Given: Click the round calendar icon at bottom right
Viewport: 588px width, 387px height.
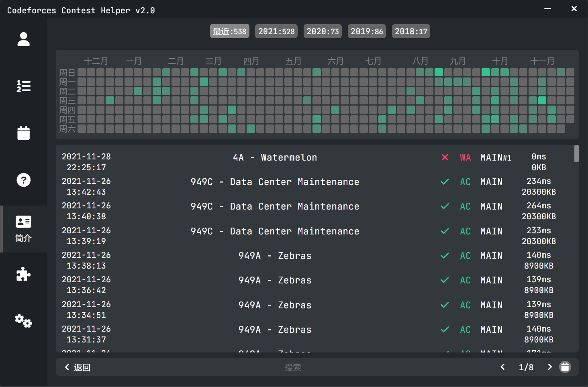Looking at the screenshot, I should click(565, 367).
